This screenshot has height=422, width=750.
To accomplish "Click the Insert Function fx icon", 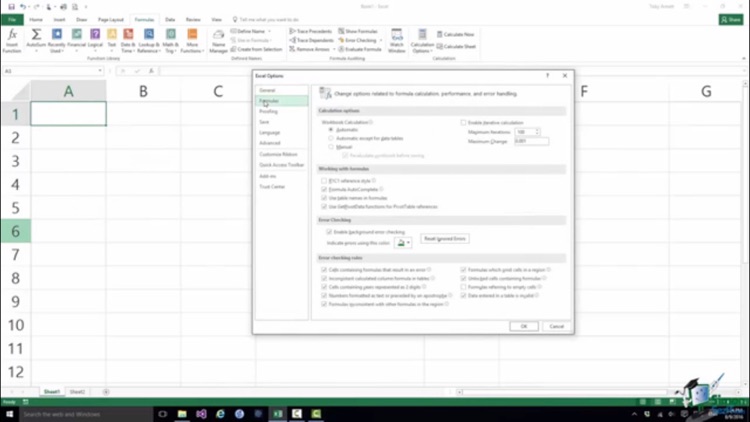I will click(12, 41).
